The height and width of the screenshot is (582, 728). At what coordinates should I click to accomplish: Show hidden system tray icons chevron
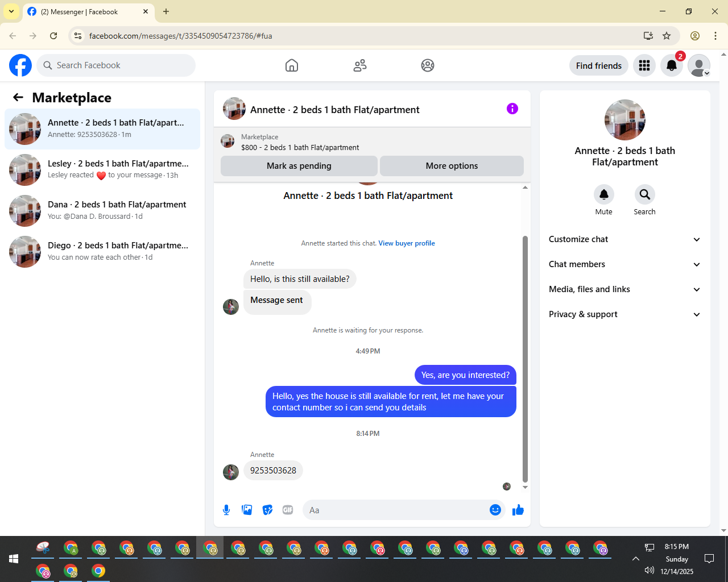coord(636,559)
